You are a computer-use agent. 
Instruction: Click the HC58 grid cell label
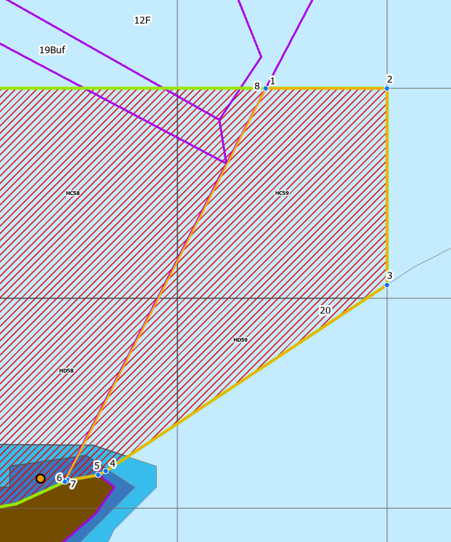pyautogui.click(x=73, y=193)
